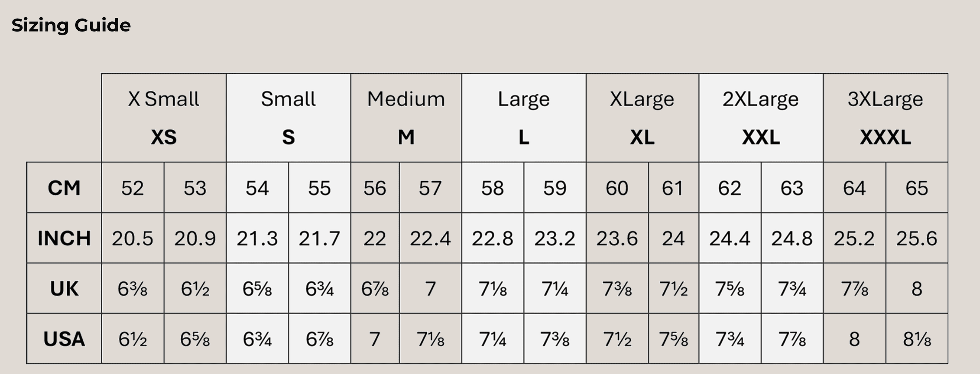Select the 6⅜ cell in UK row
980x374 pixels.
tap(132, 289)
